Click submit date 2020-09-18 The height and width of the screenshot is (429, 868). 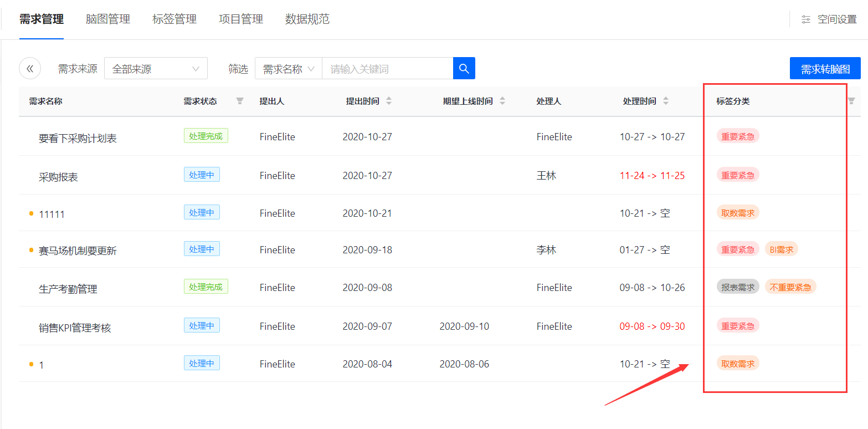pyautogui.click(x=367, y=250)
